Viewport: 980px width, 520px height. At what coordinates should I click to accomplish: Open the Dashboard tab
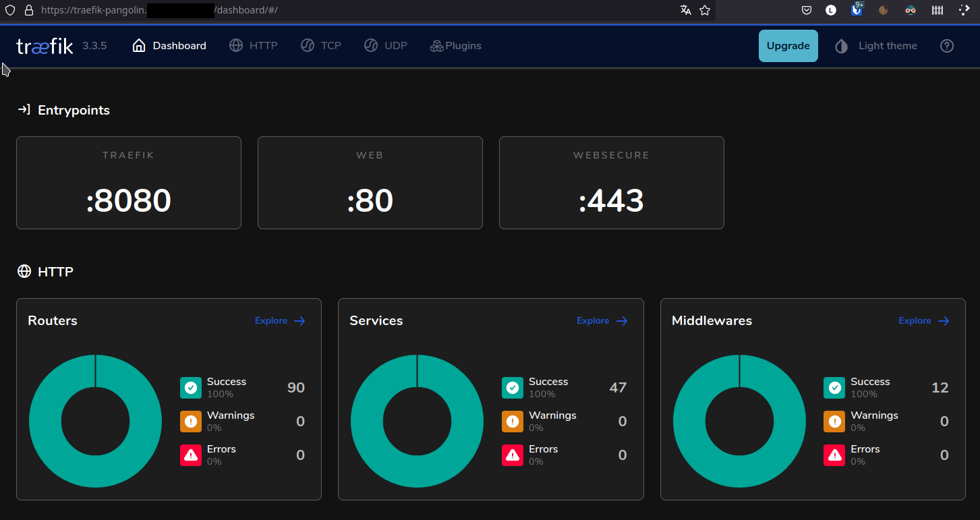pyautogui.click(x=169, y=46)
